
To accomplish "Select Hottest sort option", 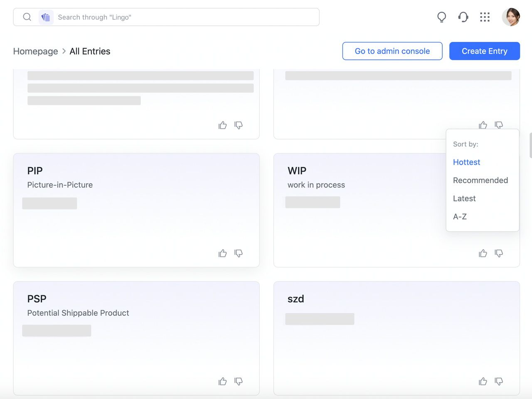I will click(466, 162).
